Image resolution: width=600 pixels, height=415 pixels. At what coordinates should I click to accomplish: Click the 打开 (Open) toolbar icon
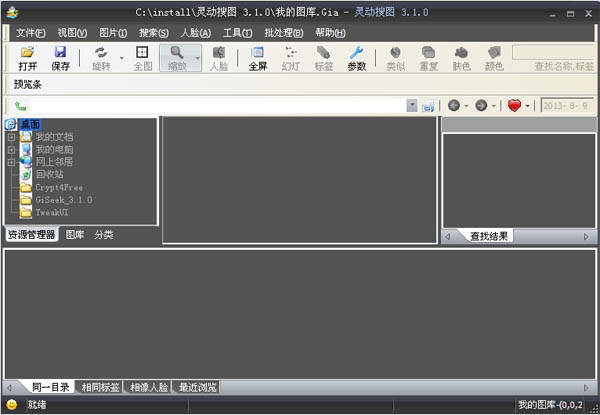pyautogui.click(x=27, y=58)
